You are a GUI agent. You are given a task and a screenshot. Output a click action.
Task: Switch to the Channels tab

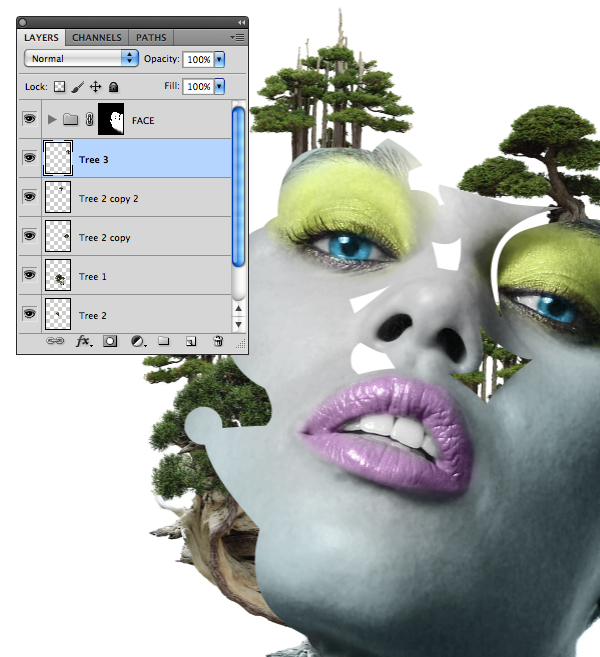pos(97,38)
